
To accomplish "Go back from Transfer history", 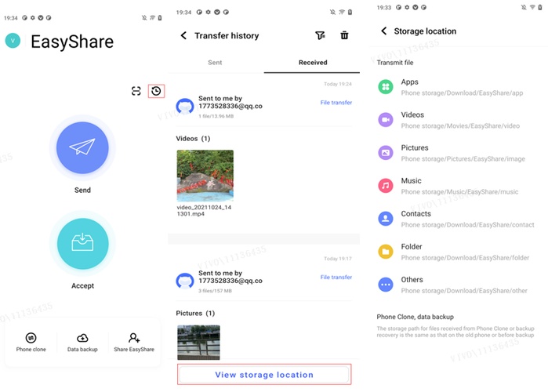I will pos(184,35).
